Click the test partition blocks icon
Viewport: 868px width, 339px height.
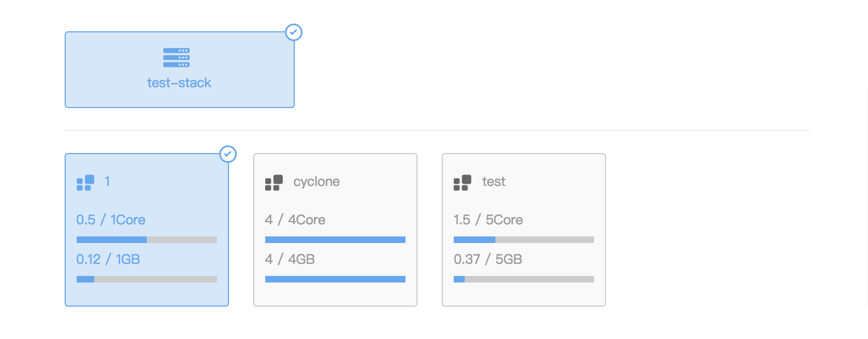[462, 183]
